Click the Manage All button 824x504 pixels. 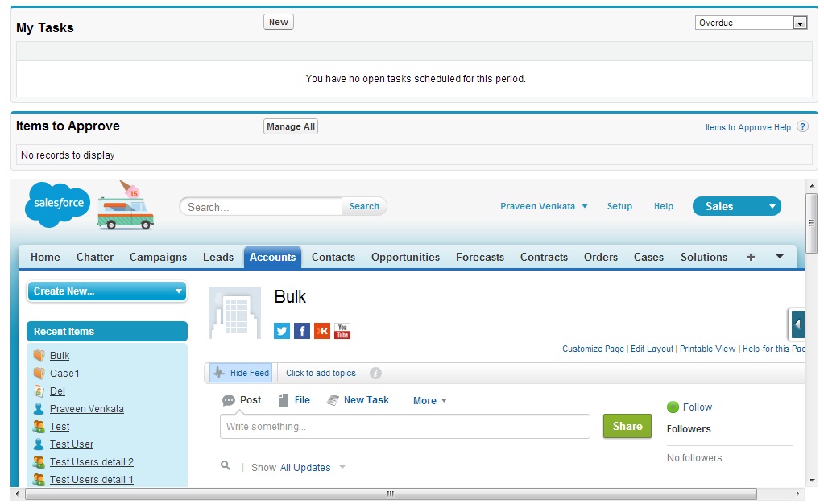(x=291, y=126)
